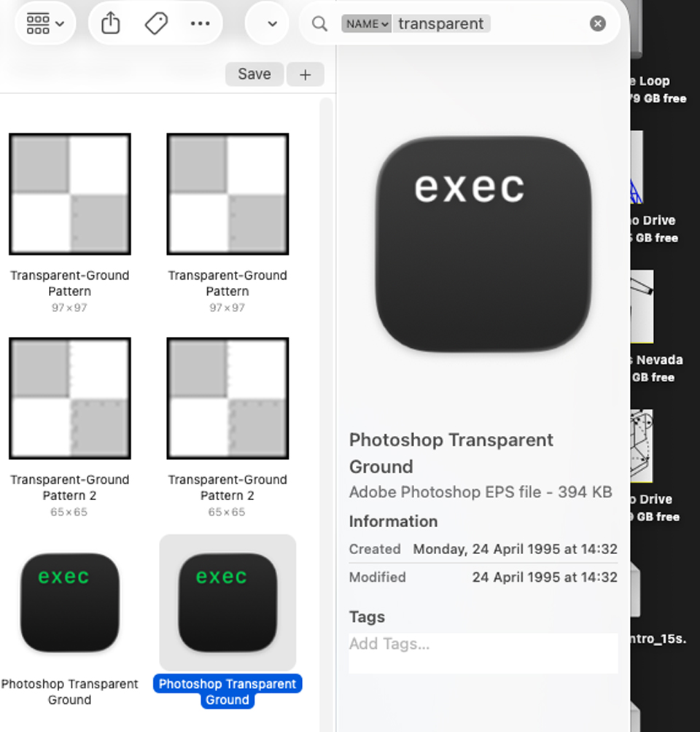The width and height of the screenshot is (700, 732).
Task: Open the ellipsis Action menu
Action: click(200, 23)
